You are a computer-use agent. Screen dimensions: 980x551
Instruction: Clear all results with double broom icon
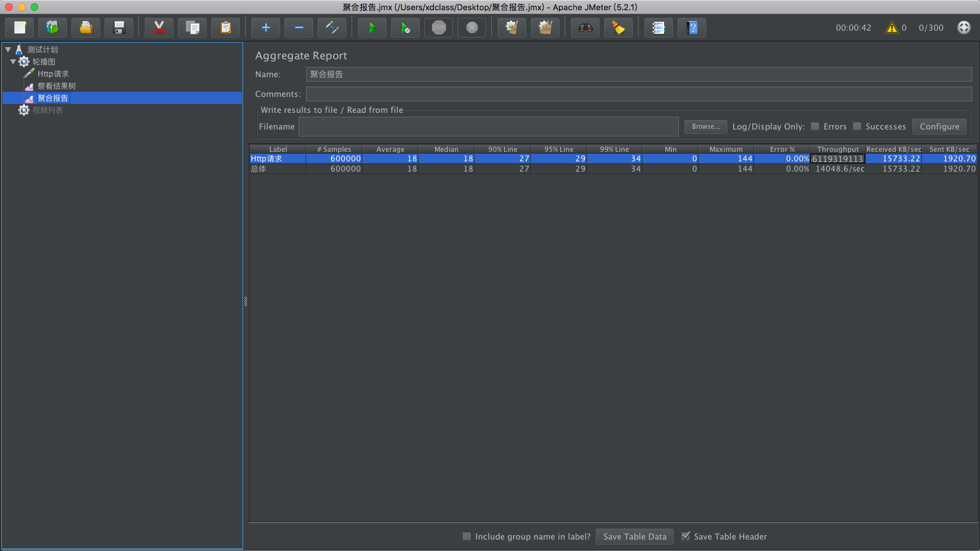point(545,27)
